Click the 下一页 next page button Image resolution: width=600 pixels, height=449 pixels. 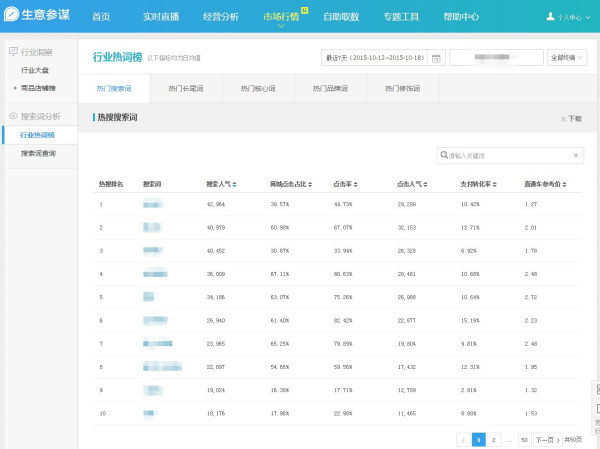click(548, 440)
